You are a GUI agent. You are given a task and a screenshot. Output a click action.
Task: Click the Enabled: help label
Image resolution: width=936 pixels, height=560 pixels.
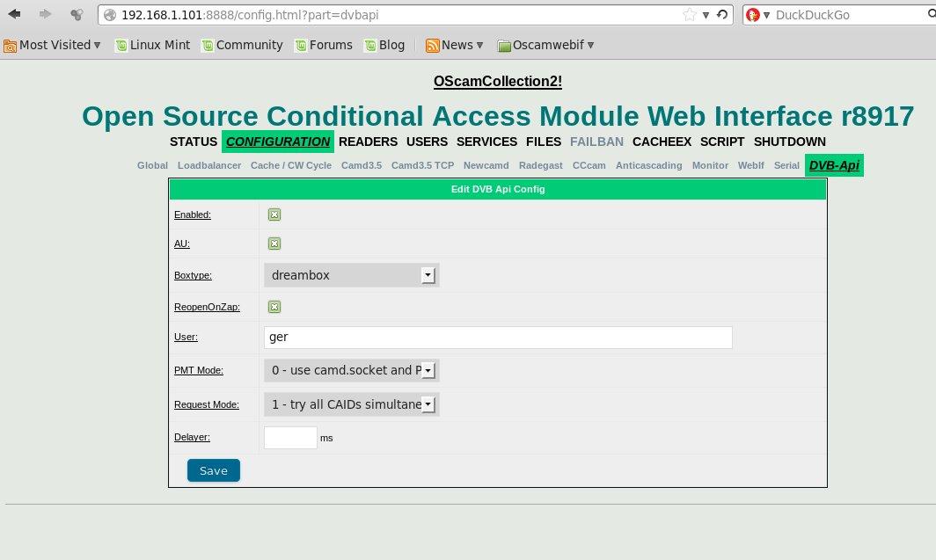coord(192,215)
